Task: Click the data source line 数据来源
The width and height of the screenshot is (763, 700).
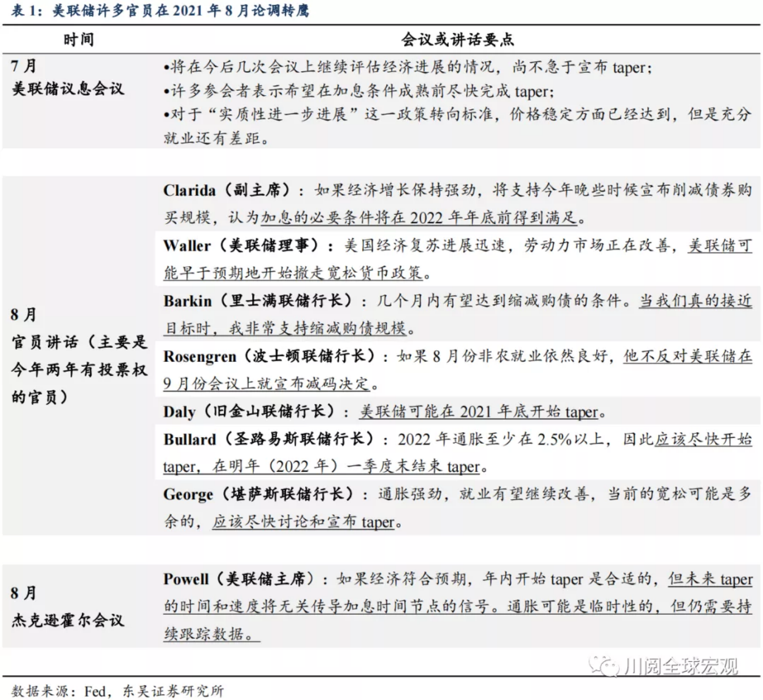Action: click(x=118, y=690)
